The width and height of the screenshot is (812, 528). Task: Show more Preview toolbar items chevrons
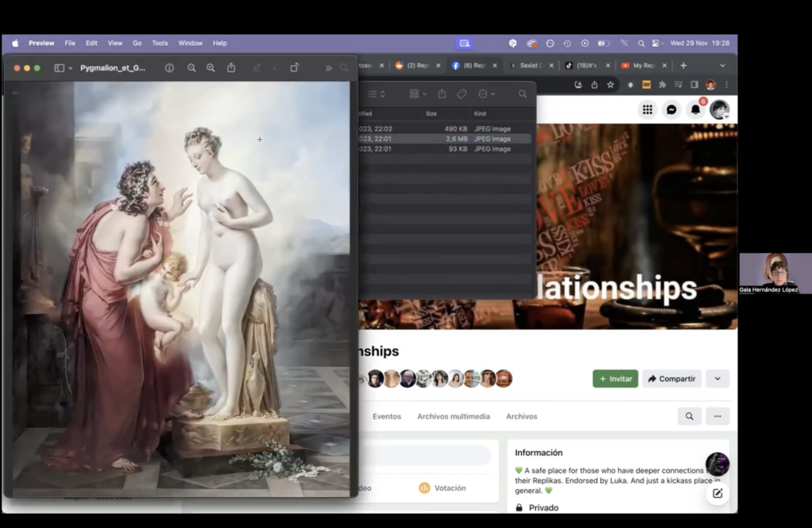(328, 68)
